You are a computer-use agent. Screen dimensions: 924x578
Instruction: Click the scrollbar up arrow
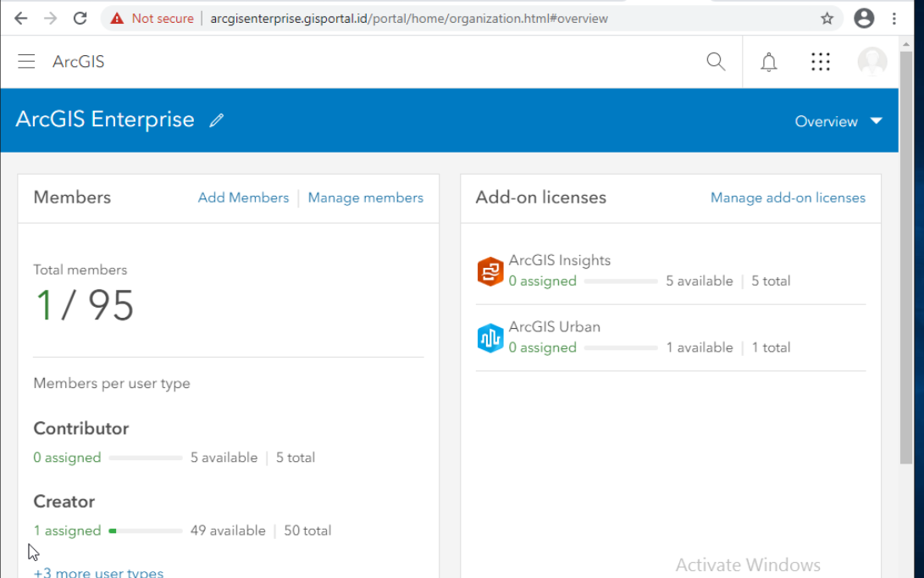906,44
